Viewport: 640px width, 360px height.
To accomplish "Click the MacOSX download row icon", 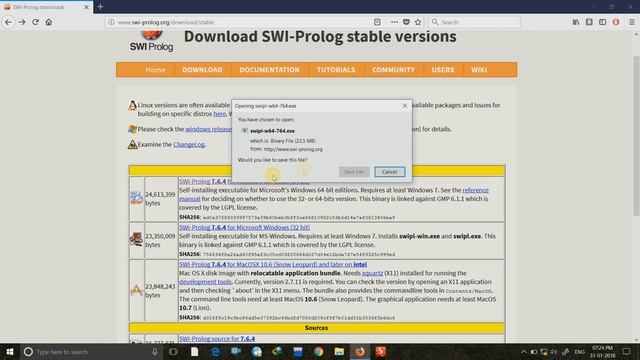I will pos(136,290).
